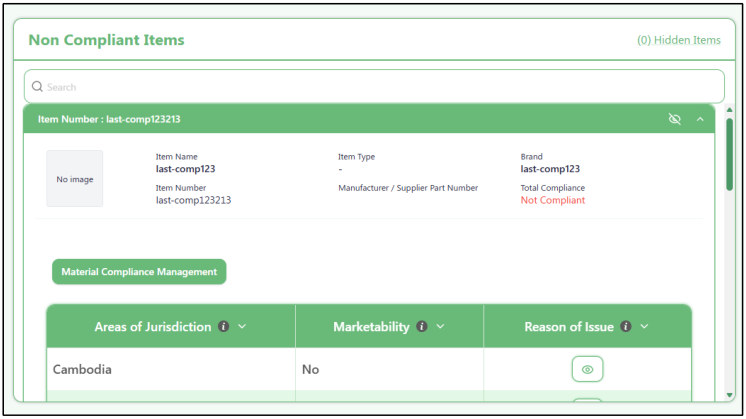Viewport: 746px width, 419px height.
Task: Open the Marketability column dropdown
Action: 441,326
